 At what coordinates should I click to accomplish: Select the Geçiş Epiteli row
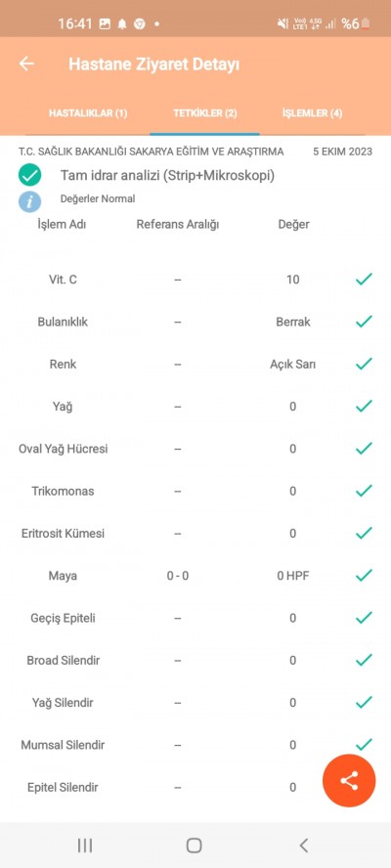195,618
